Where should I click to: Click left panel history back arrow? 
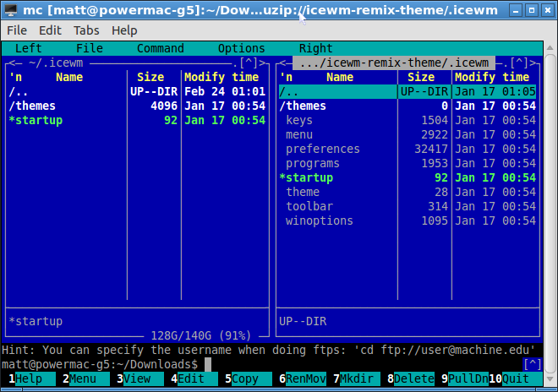[12, 63]
